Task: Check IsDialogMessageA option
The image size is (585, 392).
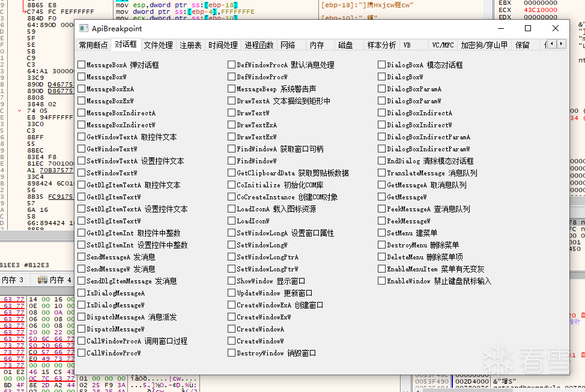Action: click(x=81, y=293)
